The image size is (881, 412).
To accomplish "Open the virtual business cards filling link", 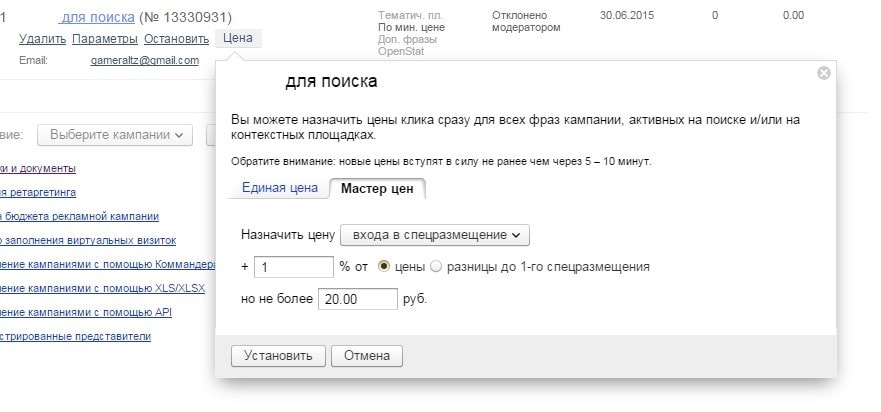I will [88, 240].
